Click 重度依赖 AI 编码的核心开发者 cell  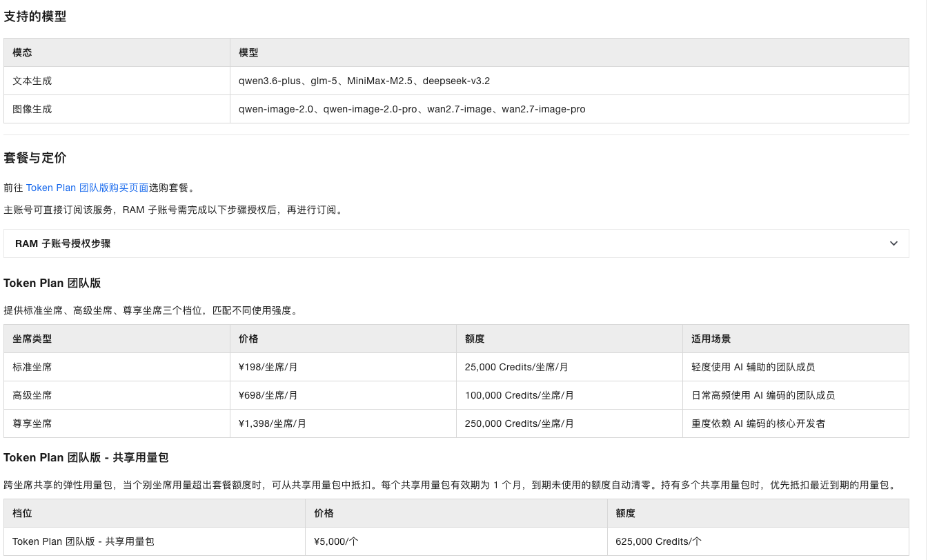tap(796, 423)
